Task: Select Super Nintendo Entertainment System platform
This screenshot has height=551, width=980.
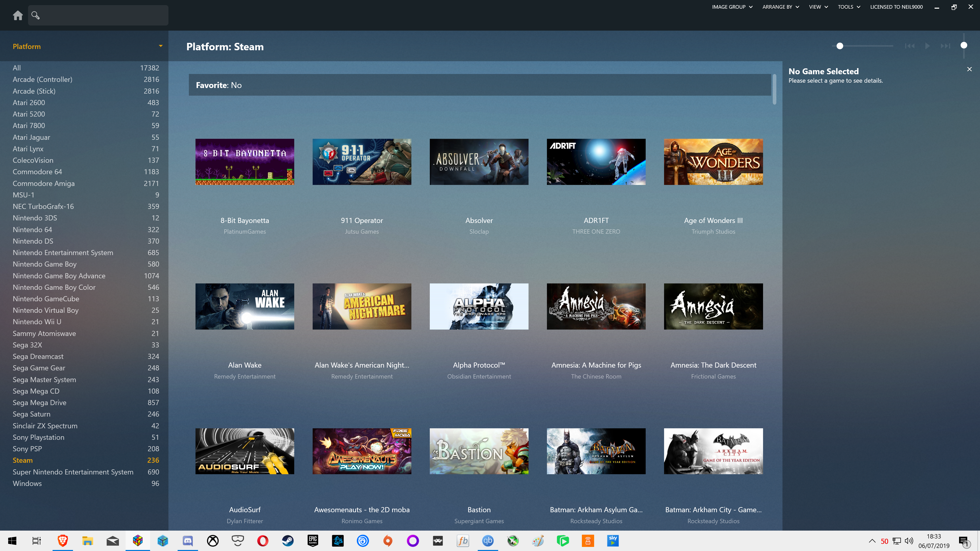Action: pyautogui.click(x=85, y=472)
